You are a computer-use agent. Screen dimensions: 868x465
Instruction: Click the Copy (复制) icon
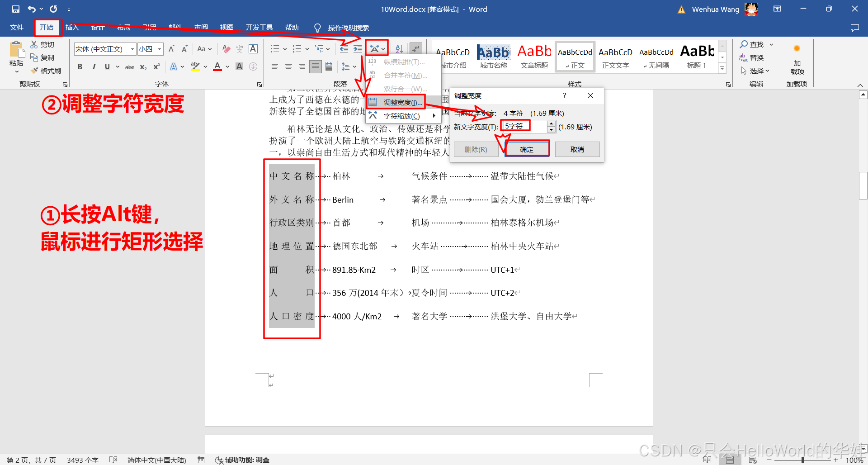pyautogui.click(x=34, y=57)
